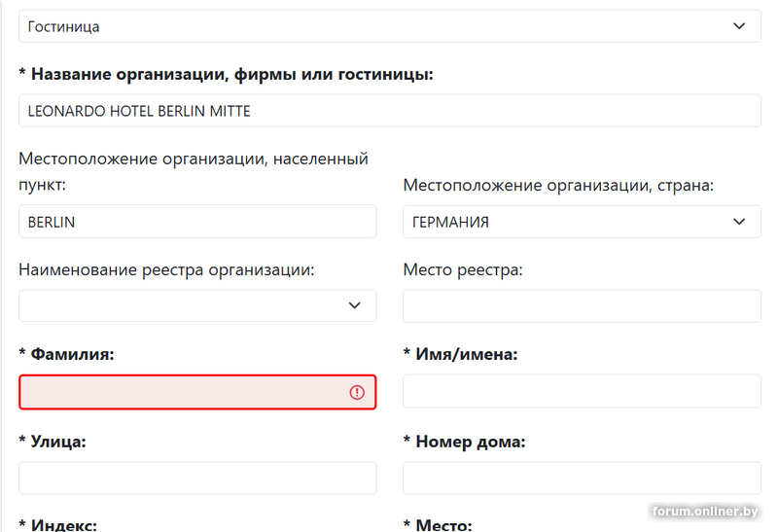Click the Местоположение организации, страна label
778x532 pixels.
(x=558, y=185)
